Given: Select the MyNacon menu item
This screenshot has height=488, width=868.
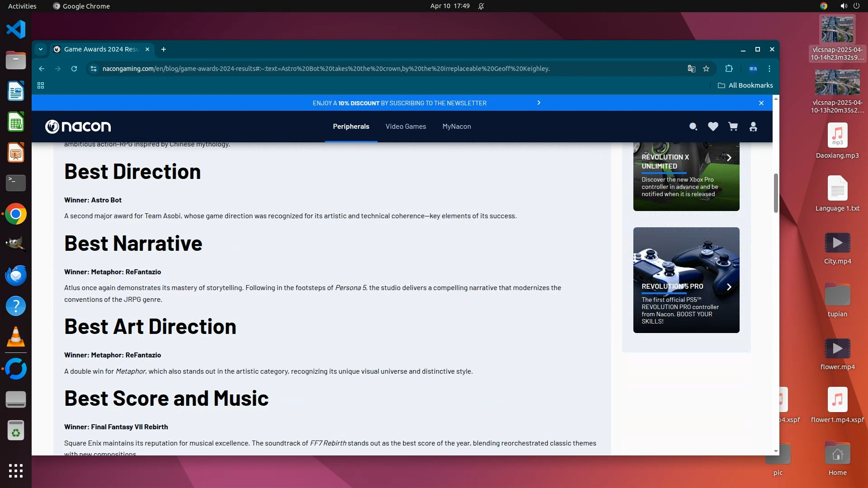Looking at the screenshot, I should pos(457,127).
